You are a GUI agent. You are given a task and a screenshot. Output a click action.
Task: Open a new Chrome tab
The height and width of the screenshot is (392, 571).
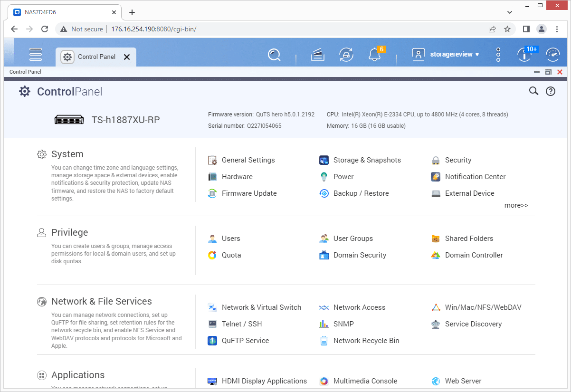(x=132, y=12)
